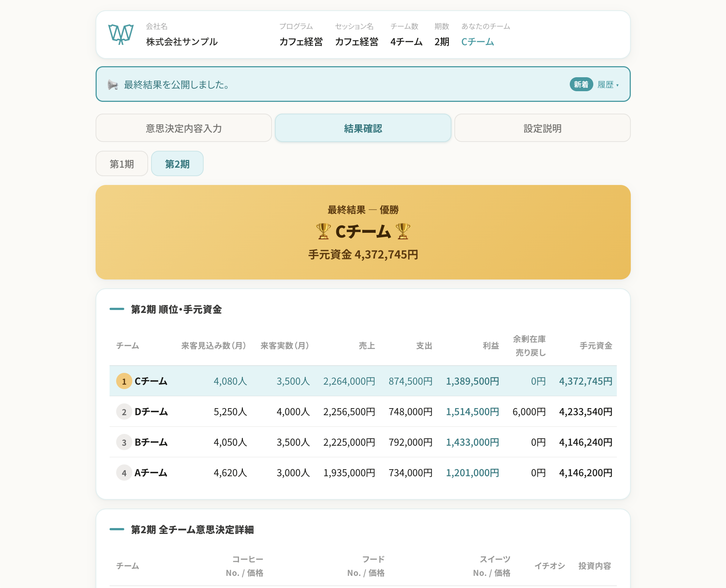The height and width of the screenshot is (588, 726).
Task: Expand the 履歴 history dropdown
Action: point(608,85)
